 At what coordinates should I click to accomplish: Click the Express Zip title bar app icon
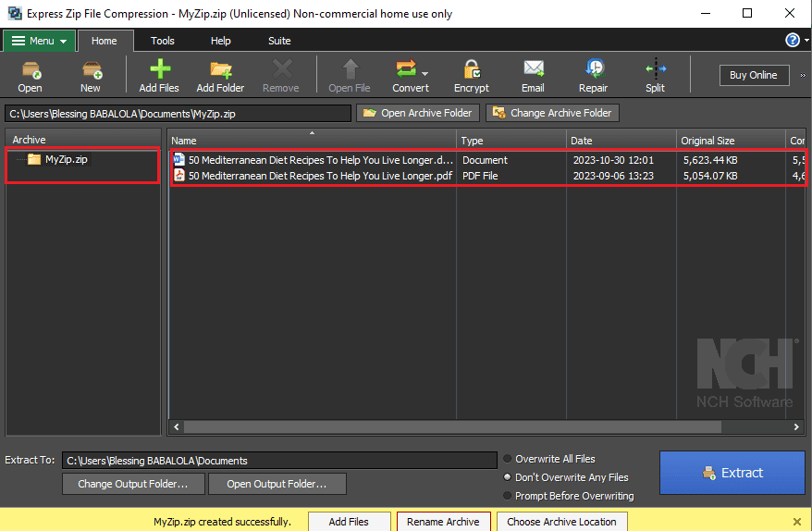click(15, 13)
